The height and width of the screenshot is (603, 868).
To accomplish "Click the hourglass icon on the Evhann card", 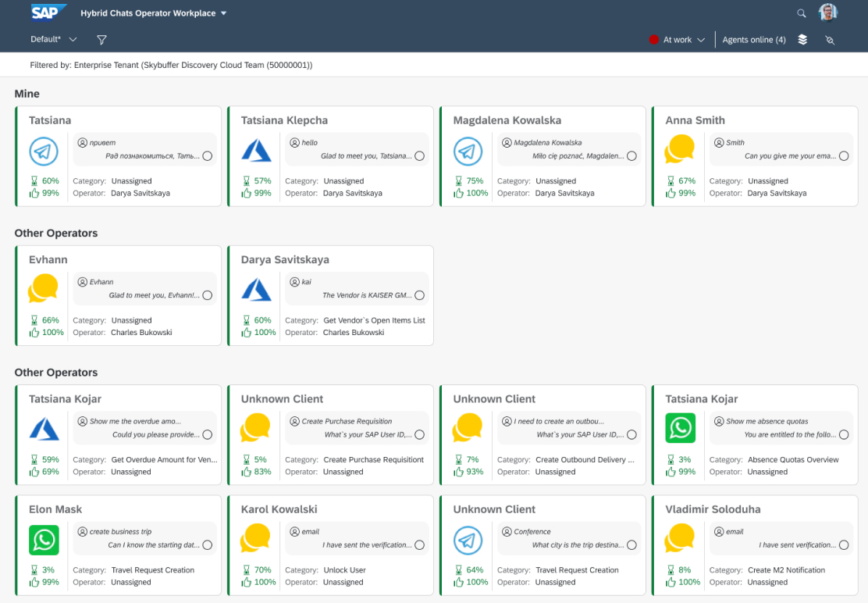I will [x=34, y=320].
